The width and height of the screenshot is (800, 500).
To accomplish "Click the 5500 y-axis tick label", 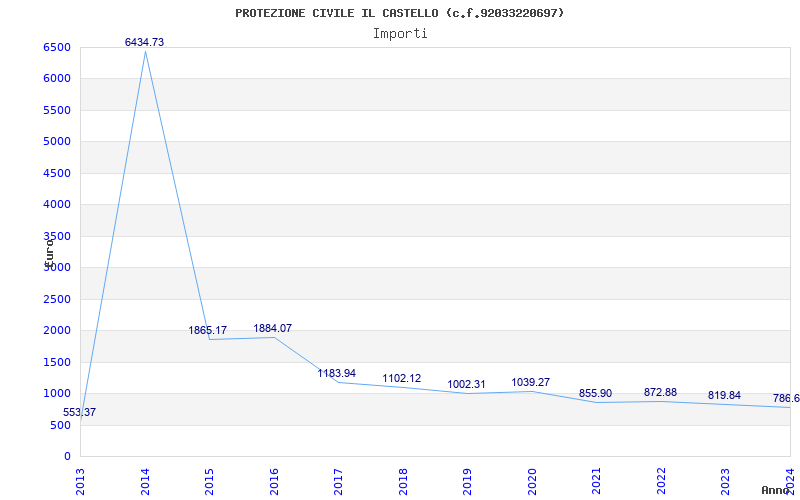I will 57,110.
